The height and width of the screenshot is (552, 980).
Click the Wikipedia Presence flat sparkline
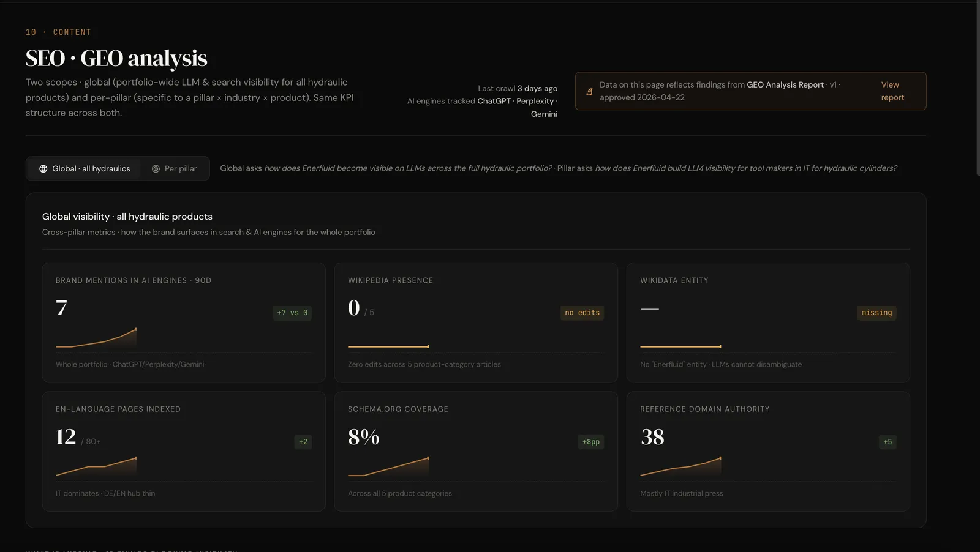click(x=388, y=346)
